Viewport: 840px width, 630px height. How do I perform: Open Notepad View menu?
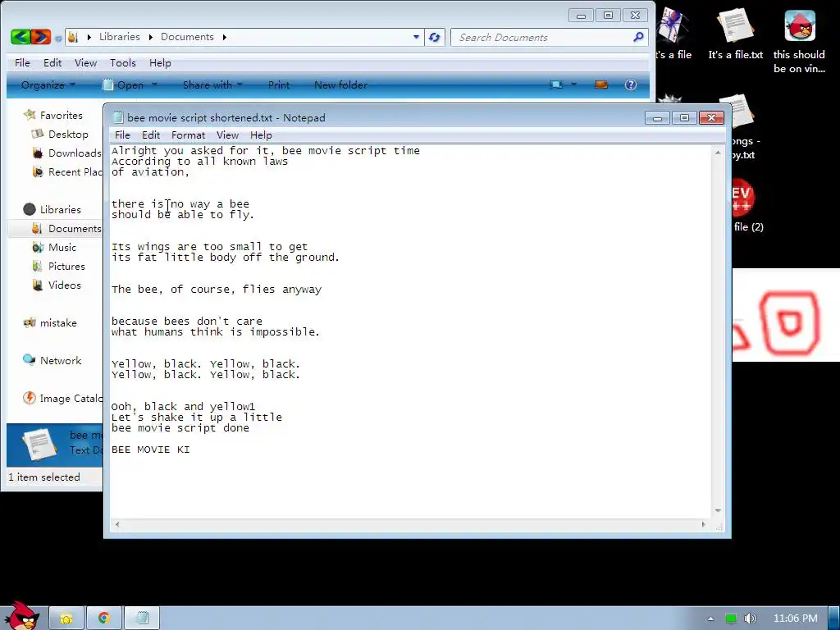coord(227,135)
